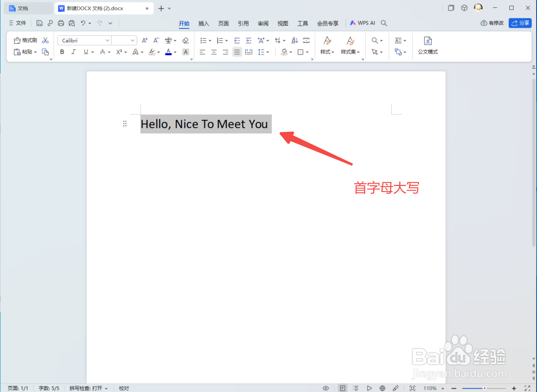This screenshot has height=392, width=537.
Task: Click the Distributed alignment icon
Action: pos(249,52)
